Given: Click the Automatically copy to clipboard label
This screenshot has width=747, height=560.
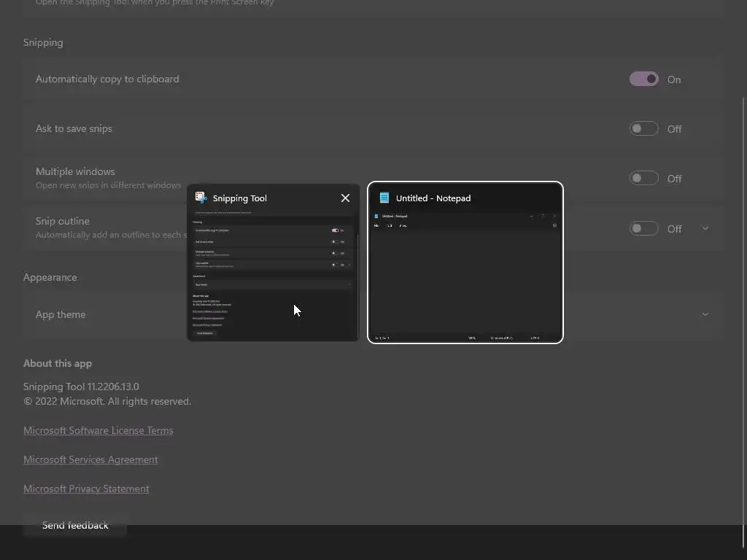Looking at the screenshot, I should click(107, 79).
